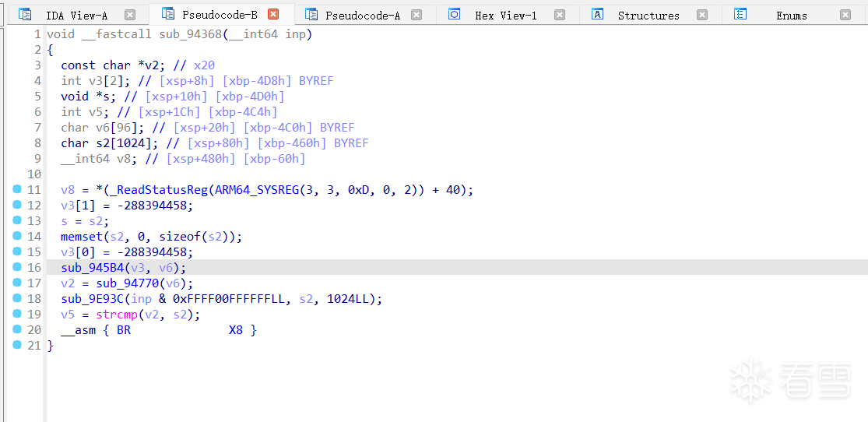Click the Enums tab icon
This screenshot has height=422, width=868.
(x=740, y=14)
